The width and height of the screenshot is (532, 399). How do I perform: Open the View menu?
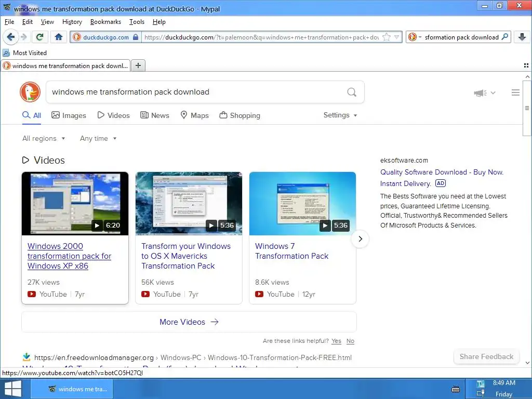(47, 22)
